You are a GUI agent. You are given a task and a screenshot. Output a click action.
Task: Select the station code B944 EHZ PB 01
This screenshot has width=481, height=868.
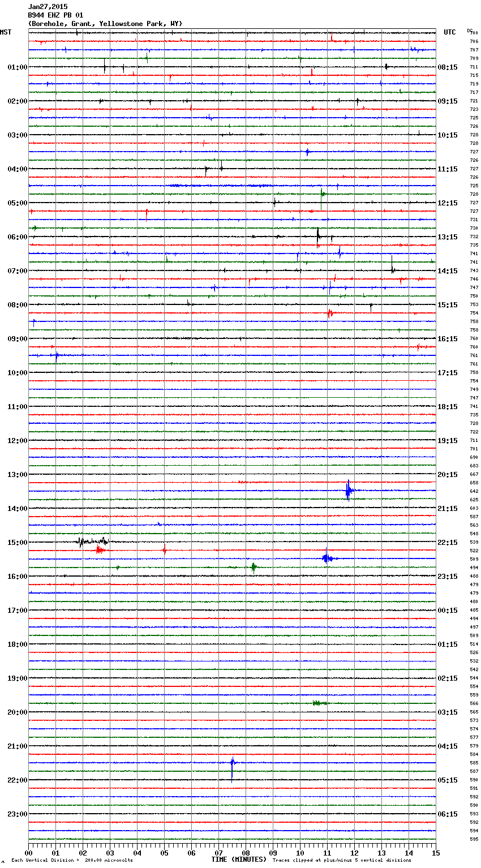pos(55,15)
